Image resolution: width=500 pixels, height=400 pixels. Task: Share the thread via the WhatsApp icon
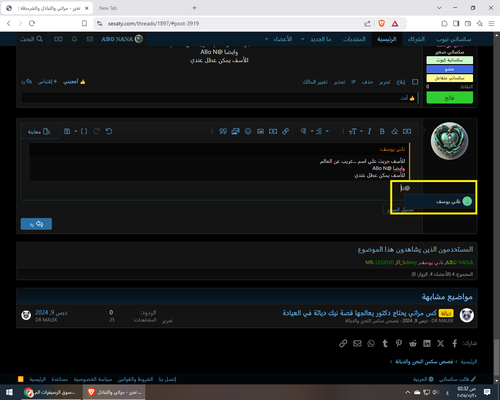[x=371, y=343]
